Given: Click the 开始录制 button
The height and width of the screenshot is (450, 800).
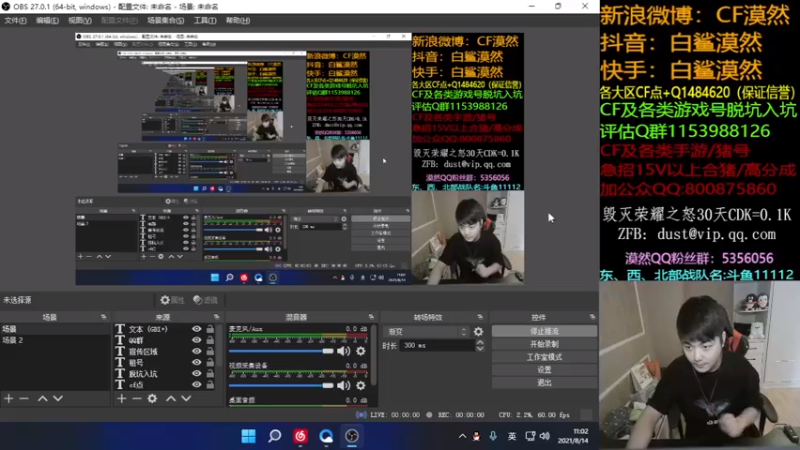Looking at the screenshot, I should [544, 344].
